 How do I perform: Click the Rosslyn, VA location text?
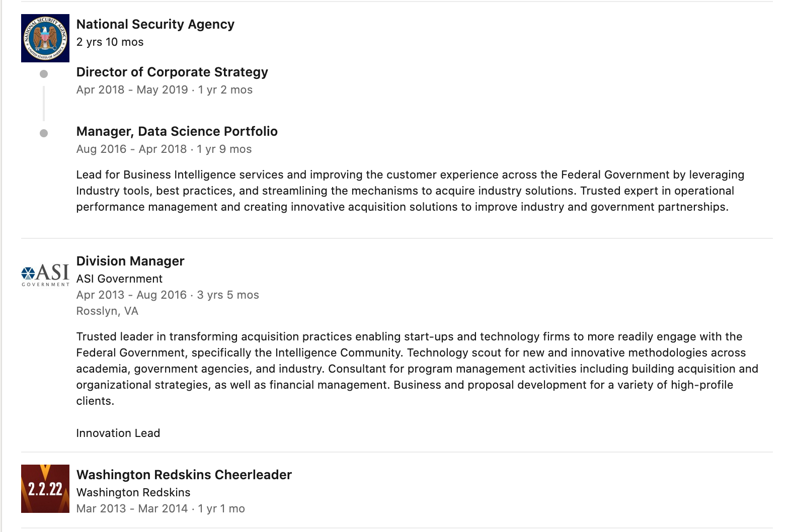tap(107, 311)
